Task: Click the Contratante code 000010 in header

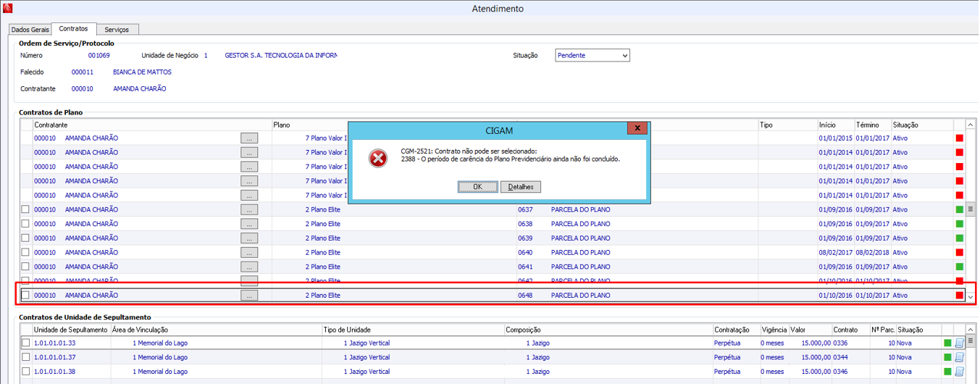Action: 83,89
